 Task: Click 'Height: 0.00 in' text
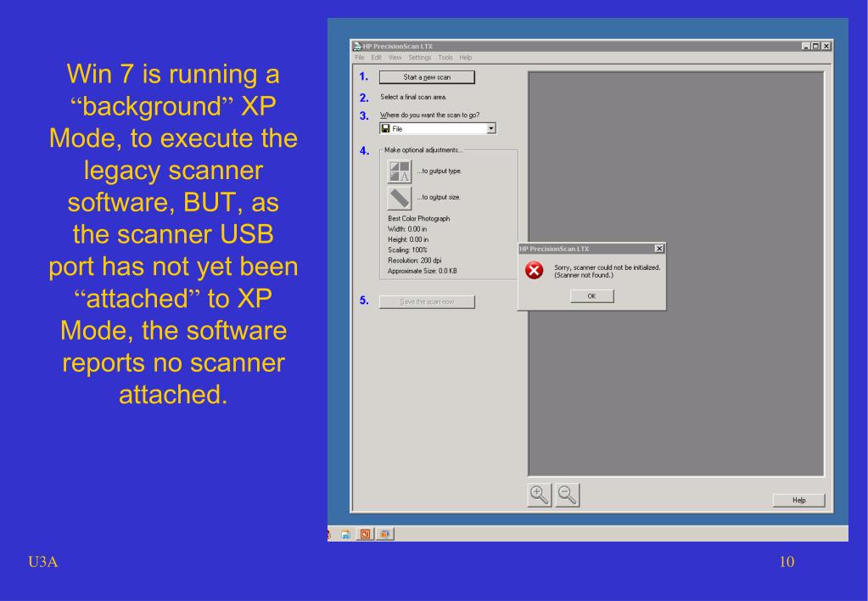coord(408,239)
